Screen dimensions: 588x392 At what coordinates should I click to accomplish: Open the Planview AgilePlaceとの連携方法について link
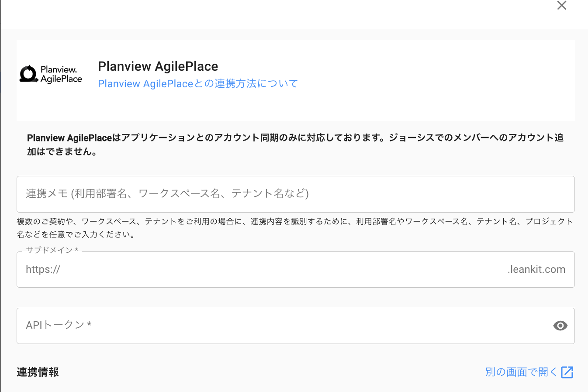(x=197, y=83)
